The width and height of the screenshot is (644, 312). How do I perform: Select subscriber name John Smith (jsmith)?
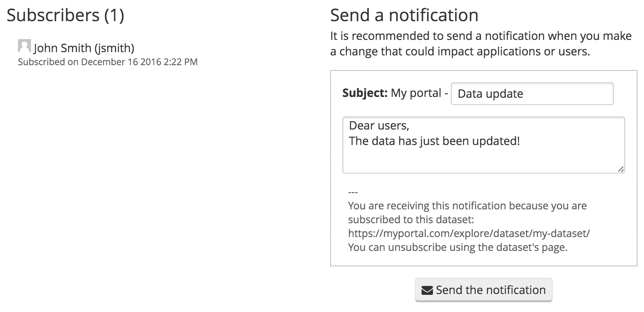[84, 48]
